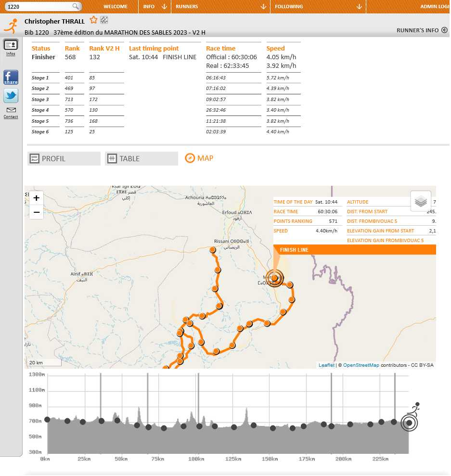
Task: Click the search magnifier icon
Action: coord(76,6)
